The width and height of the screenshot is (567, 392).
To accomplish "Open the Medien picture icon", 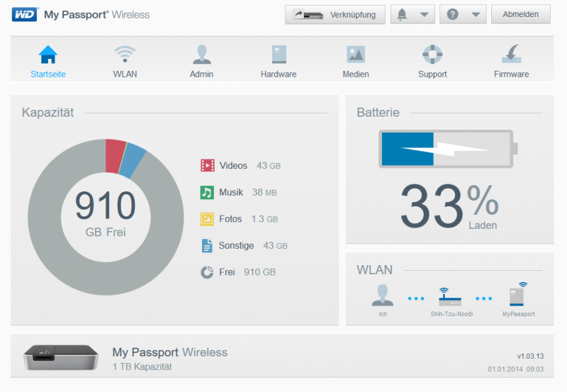I will [356, 55].
